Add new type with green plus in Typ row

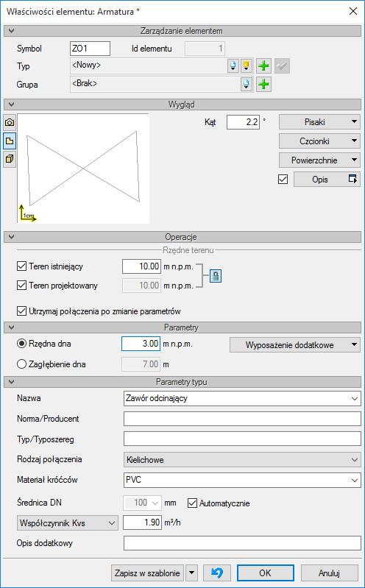pyautogui.click(x=263, y=66)
